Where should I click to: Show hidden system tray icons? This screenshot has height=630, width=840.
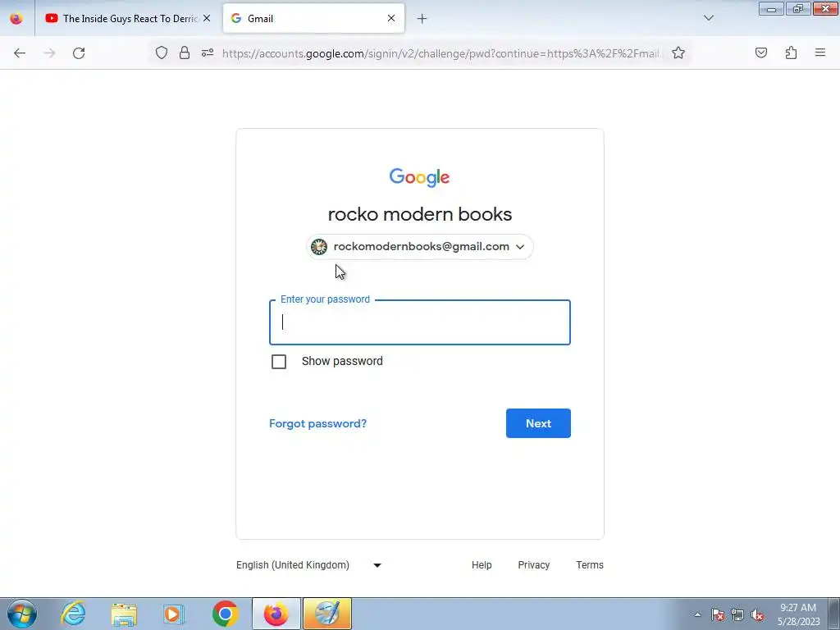(x=697, y=614)
